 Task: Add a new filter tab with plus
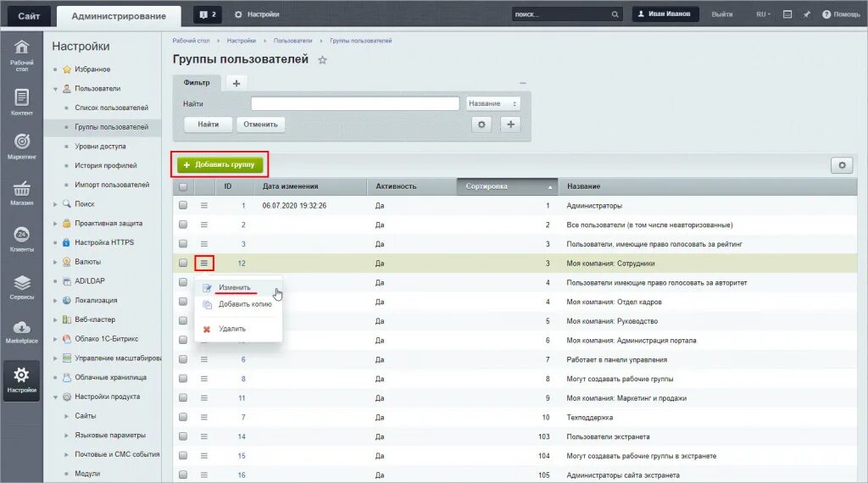236,83
